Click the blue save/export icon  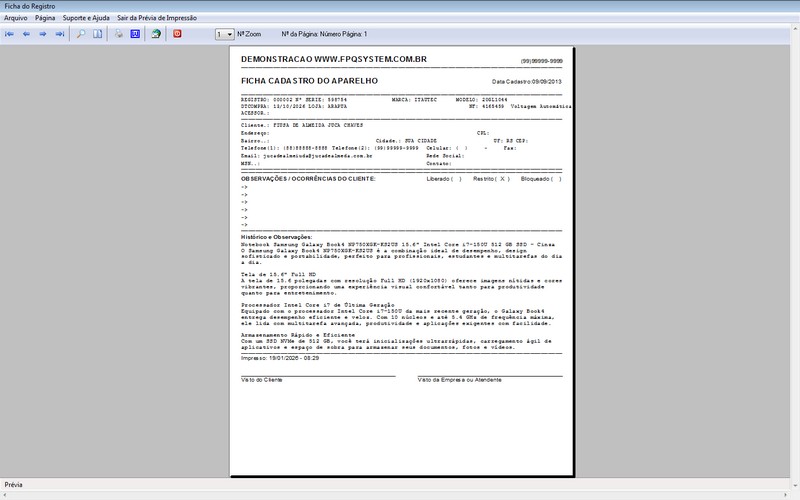(135, 34)
